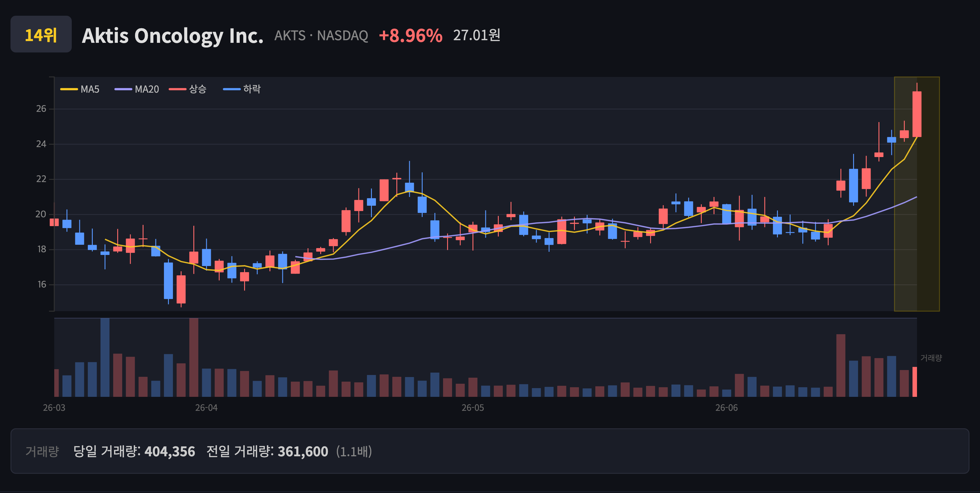Viewport: 980px width, 493px height.
Task: Click the AKTS · NASDAQ ticker label
Action: point(321,36)
